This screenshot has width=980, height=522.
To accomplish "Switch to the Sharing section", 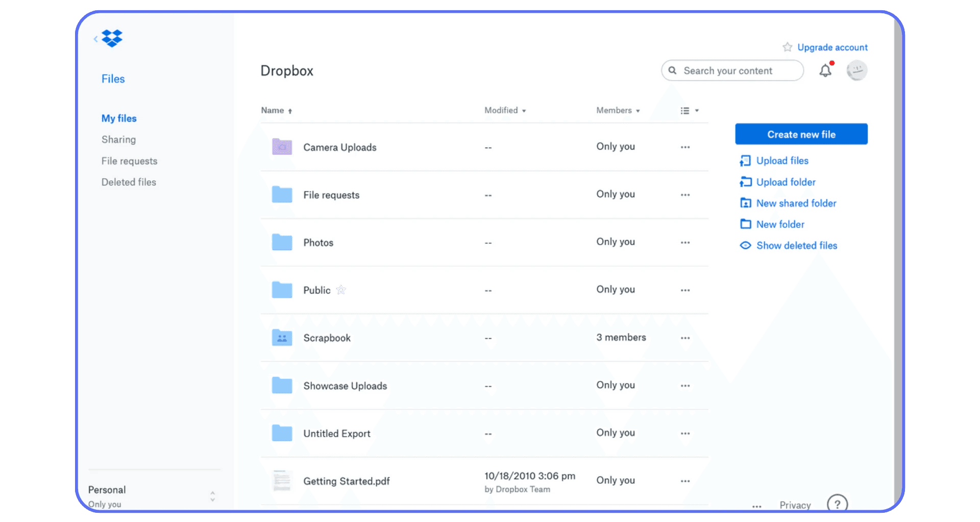I will click(118, 139).
